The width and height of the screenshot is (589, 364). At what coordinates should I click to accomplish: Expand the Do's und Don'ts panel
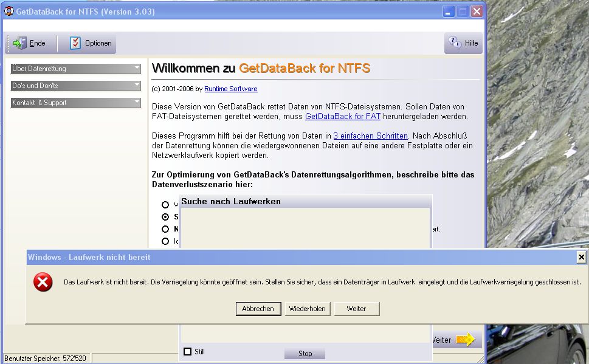75,86
